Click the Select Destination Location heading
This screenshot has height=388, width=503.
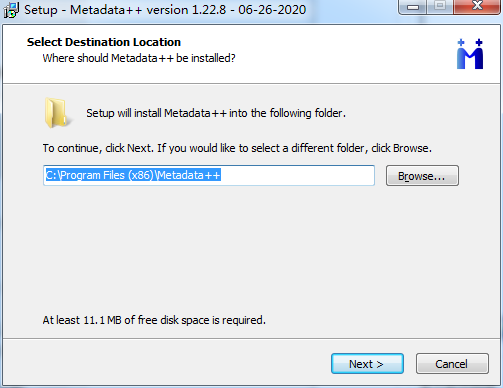tap(104, 42)
